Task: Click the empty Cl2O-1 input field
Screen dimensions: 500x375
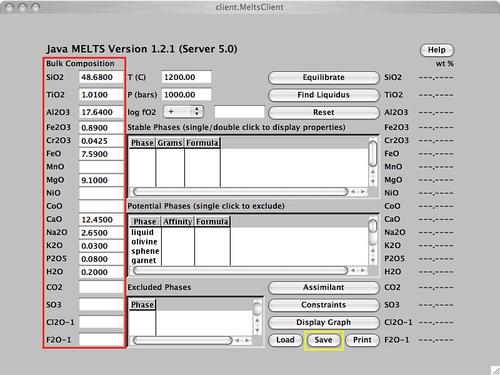Action: pyautogui.click(x=101, y=322)
